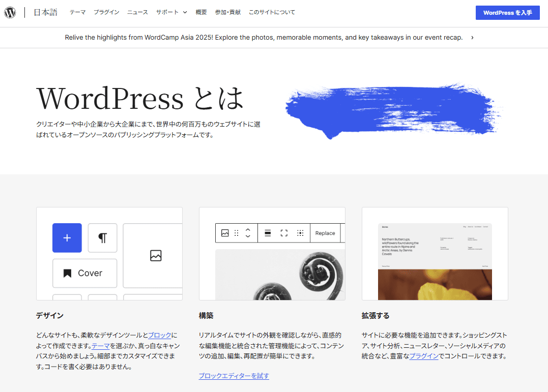Click the WordPress logo icon
548x392 pixels.
click(x=10, y=13)
